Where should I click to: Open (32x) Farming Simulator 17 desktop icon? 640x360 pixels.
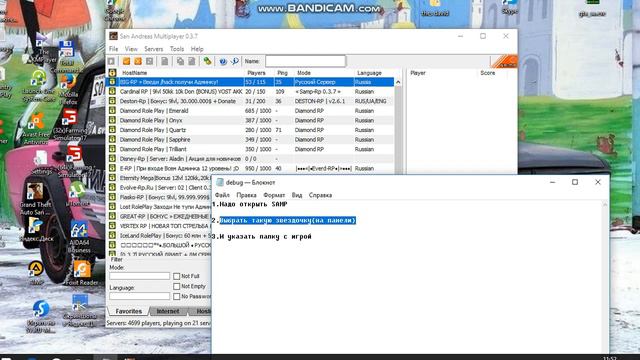[70, 124]
